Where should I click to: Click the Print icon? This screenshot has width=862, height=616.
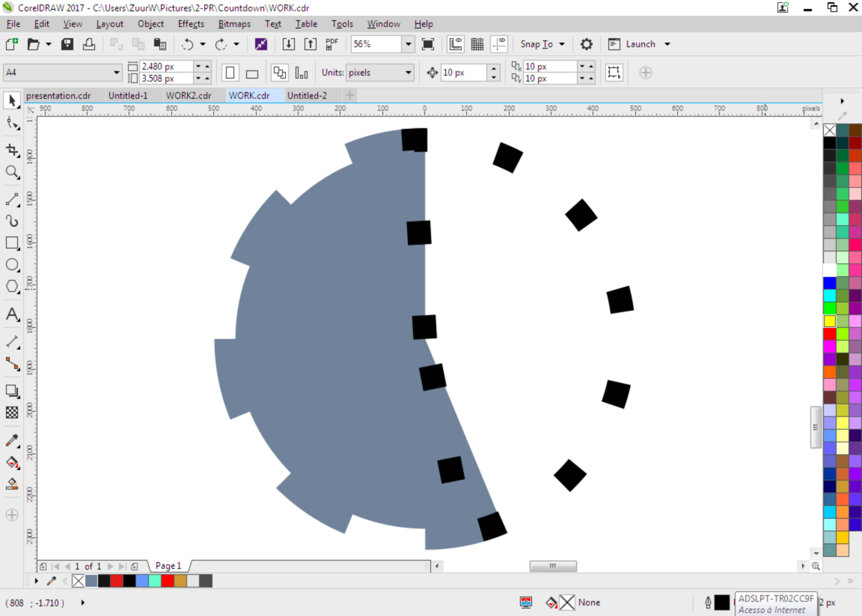click(89, 44)
